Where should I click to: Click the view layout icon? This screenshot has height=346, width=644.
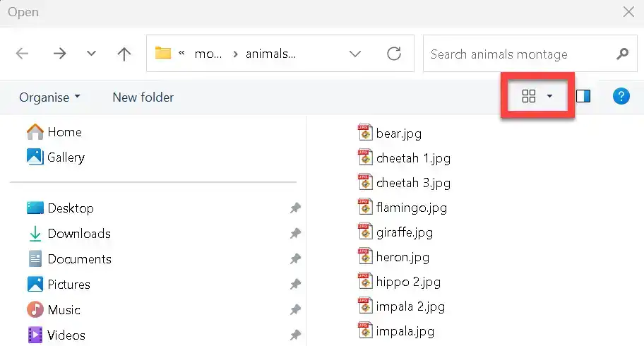tap(529, 97)
